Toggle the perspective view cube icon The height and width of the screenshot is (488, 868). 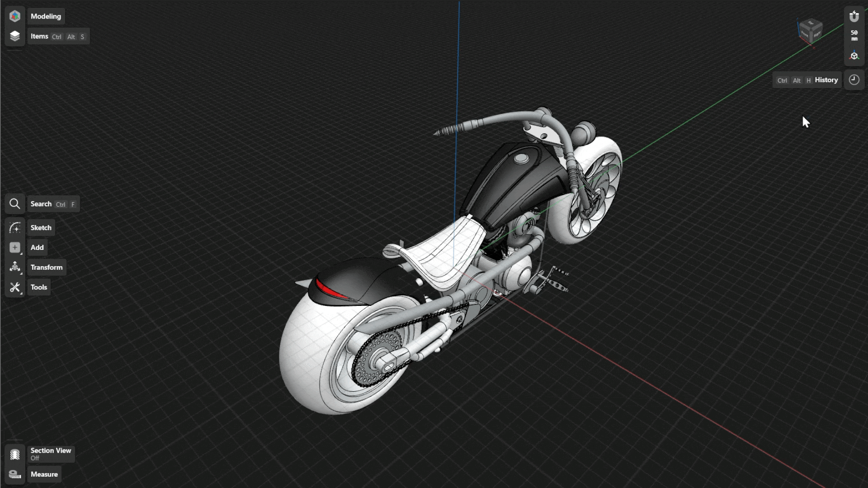(x=854, y=56)
